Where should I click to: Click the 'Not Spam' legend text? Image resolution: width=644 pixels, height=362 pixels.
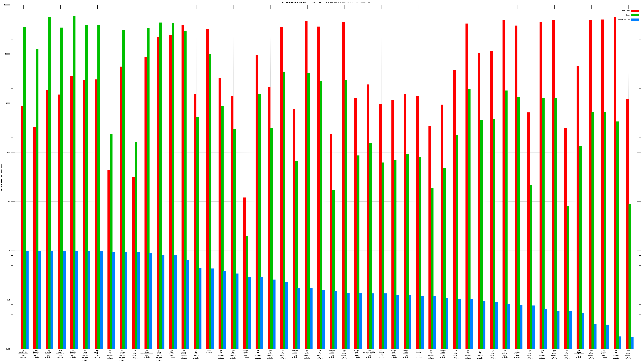pos(626,11)
